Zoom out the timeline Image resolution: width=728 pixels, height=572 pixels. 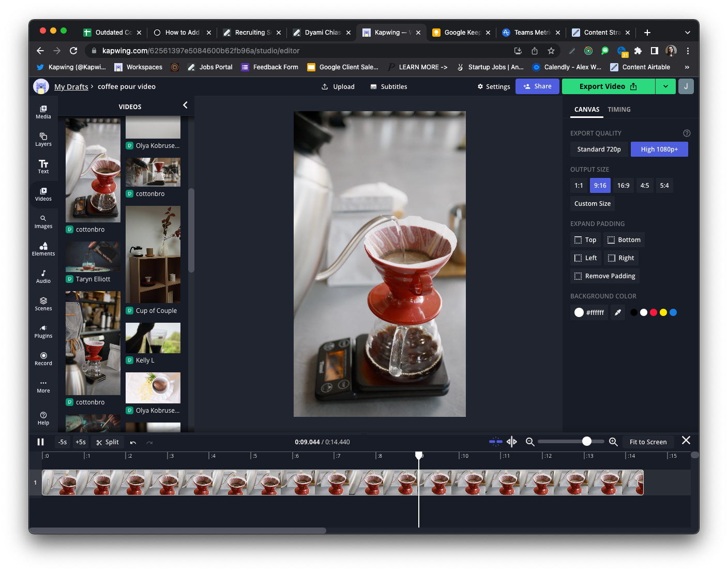point(530,442)
